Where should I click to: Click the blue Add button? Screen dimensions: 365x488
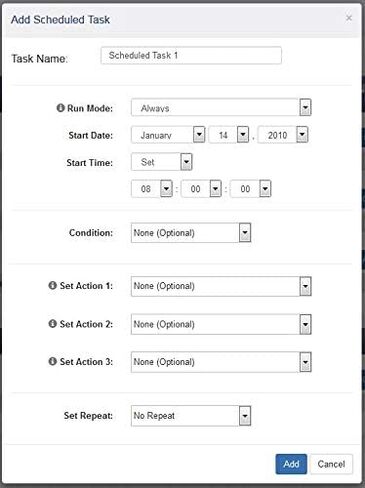291,464
